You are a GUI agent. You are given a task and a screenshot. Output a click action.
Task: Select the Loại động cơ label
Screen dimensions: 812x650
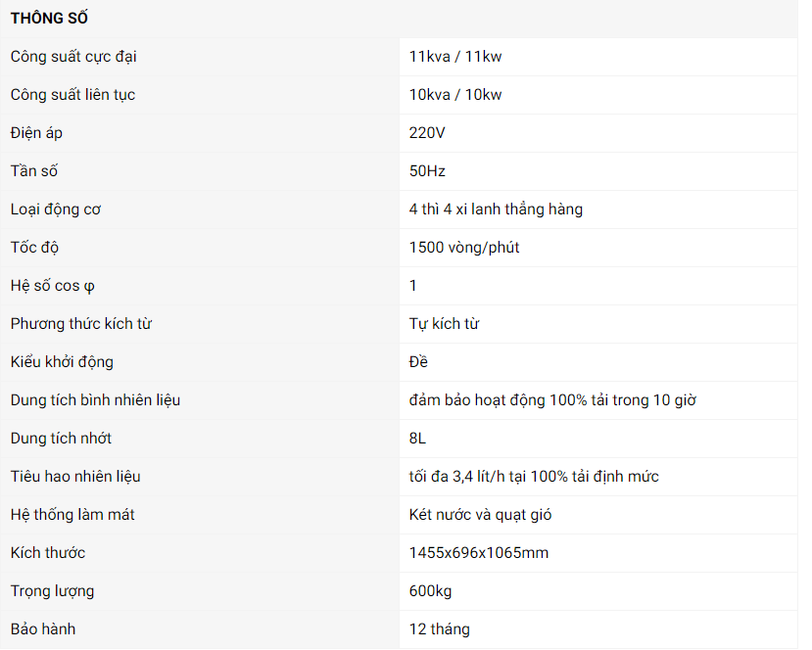56,209
